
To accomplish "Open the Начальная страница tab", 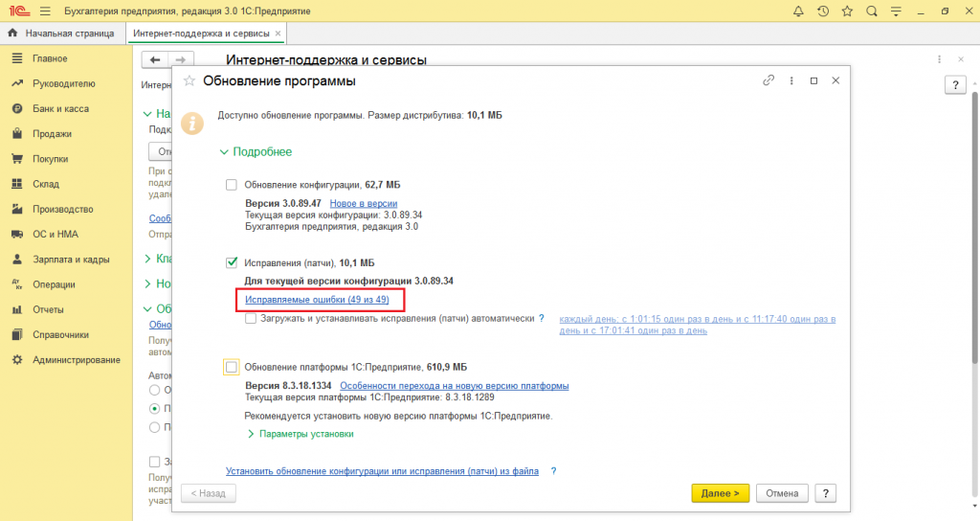I will click(61, 34).
